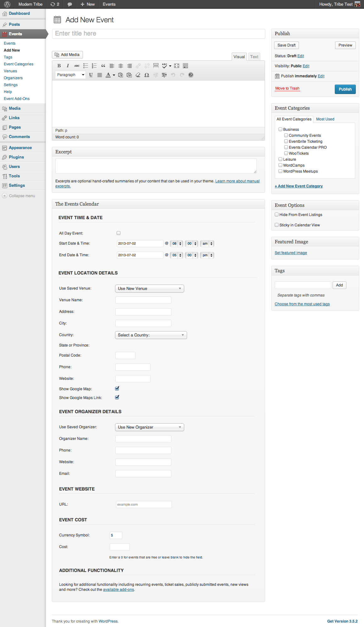Go to Plugins in the sidebar
This screenshot has width=364, height=627.
tap(16, 157)
